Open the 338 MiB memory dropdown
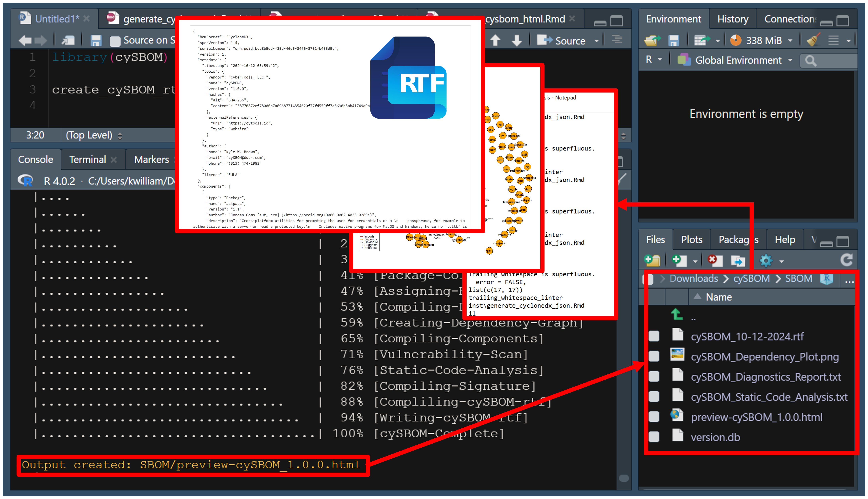This screenshot has height=499, width=868. coord(790,40)
